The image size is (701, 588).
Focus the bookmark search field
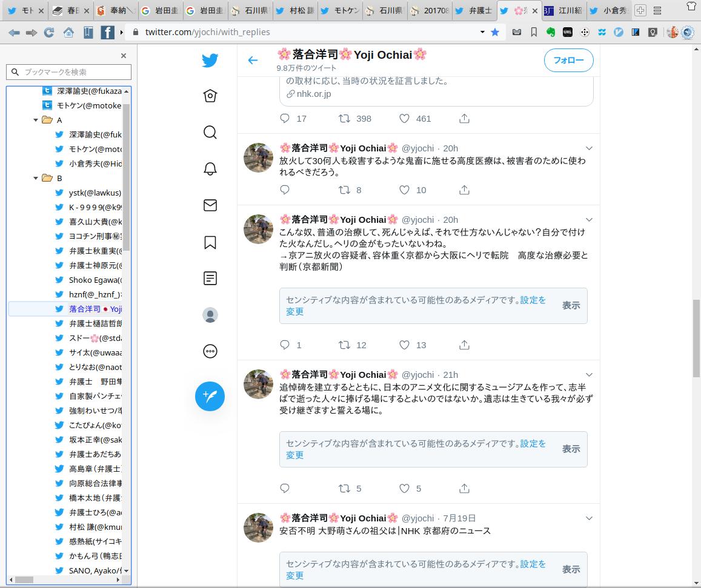click(x=69, y=72)
